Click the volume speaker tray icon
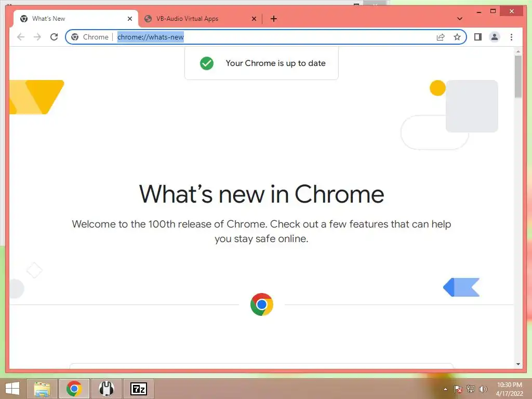The width and height of the screenshot is (532, 399). click(483, 389)
